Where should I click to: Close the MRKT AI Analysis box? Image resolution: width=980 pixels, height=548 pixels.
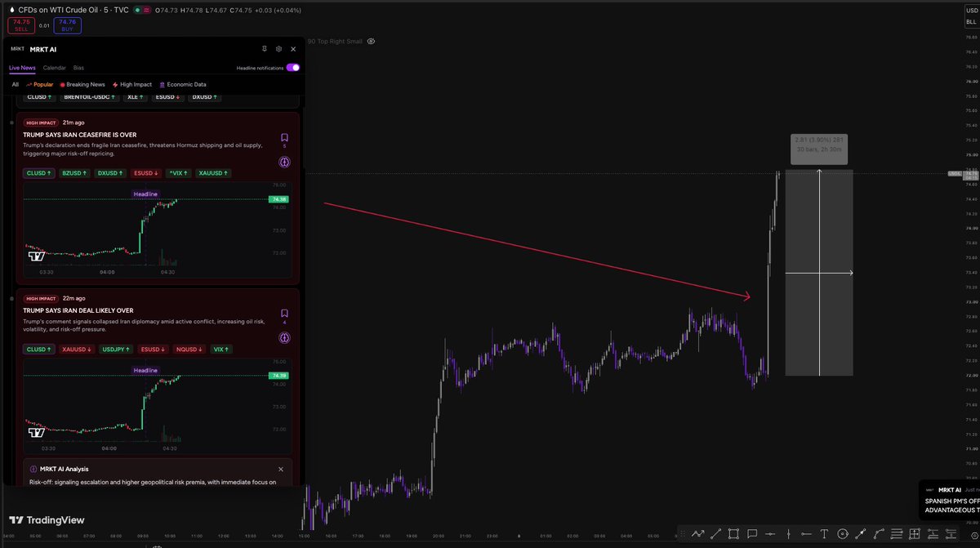click(281, 469)
